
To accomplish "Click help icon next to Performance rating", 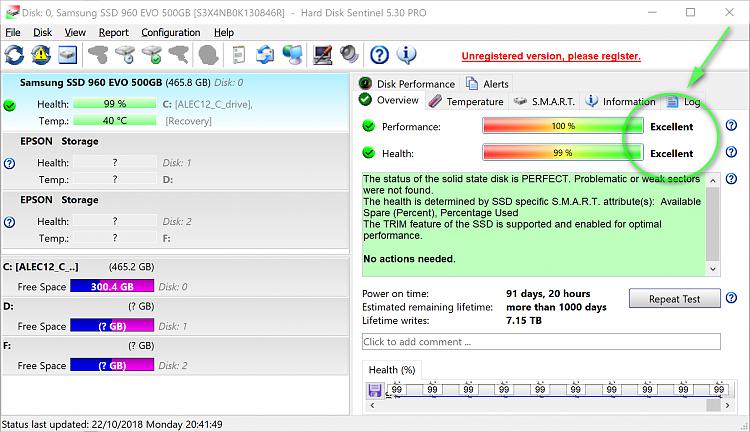I will coord(731,125).
